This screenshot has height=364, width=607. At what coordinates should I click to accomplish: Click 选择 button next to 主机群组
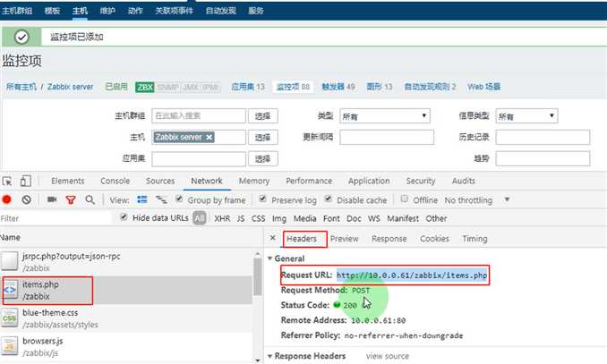pos(263,116)
